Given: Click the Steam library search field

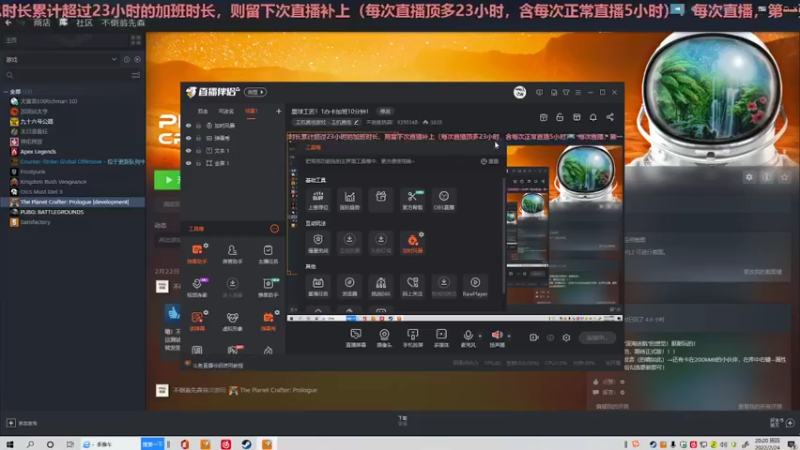Looking at the screenshot, I should [66, 76].
